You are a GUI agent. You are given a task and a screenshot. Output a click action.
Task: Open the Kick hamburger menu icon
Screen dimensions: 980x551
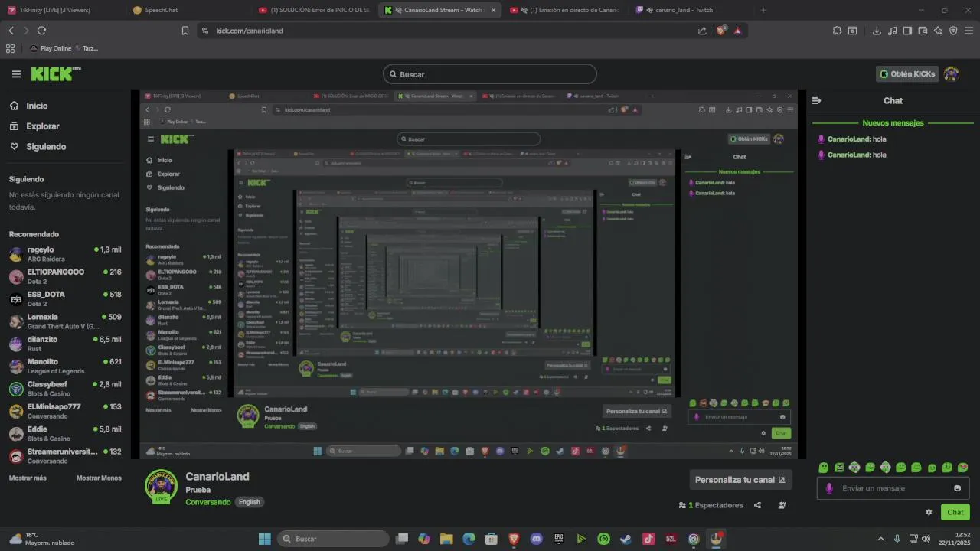click(16, 74)
